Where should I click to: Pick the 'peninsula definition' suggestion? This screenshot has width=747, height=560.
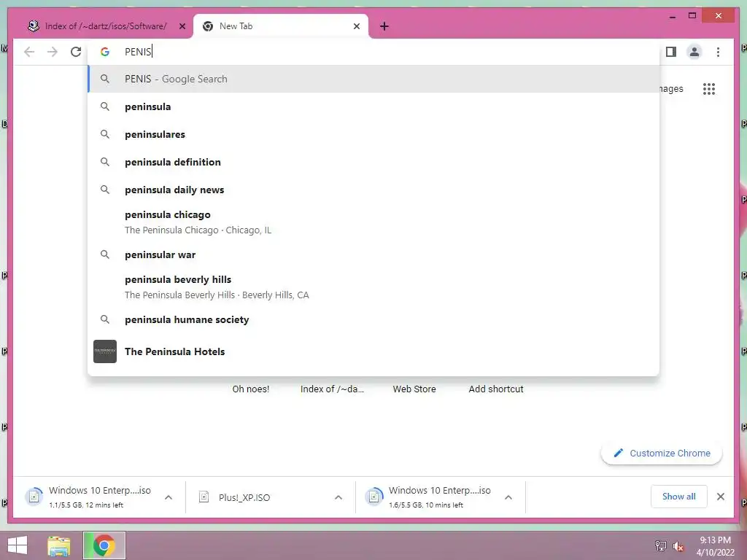click(373, 162)
